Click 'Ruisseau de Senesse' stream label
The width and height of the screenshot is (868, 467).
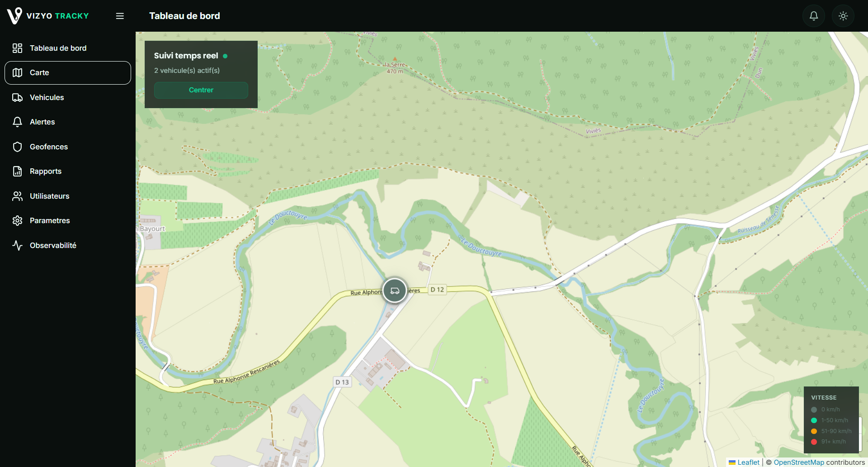[759, 220]
